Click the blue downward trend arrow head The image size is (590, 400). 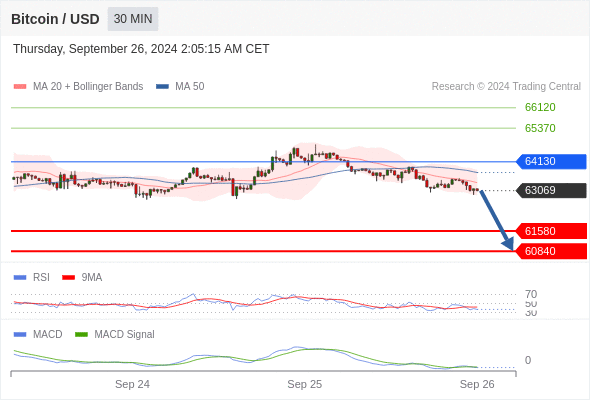pos(508,244)
